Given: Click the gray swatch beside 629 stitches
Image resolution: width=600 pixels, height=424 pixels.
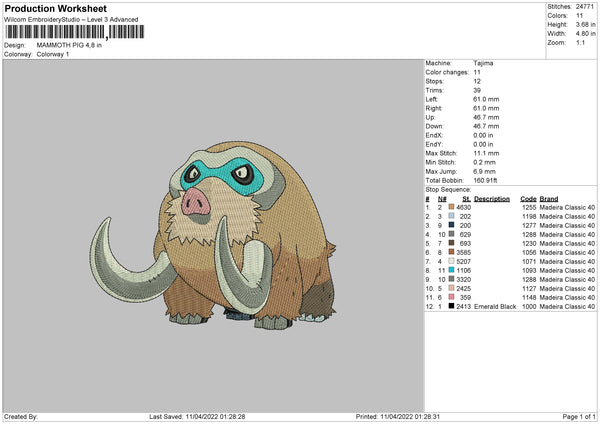Looking at the screenshot, I should pyautogui.click(x=451, y=234).
